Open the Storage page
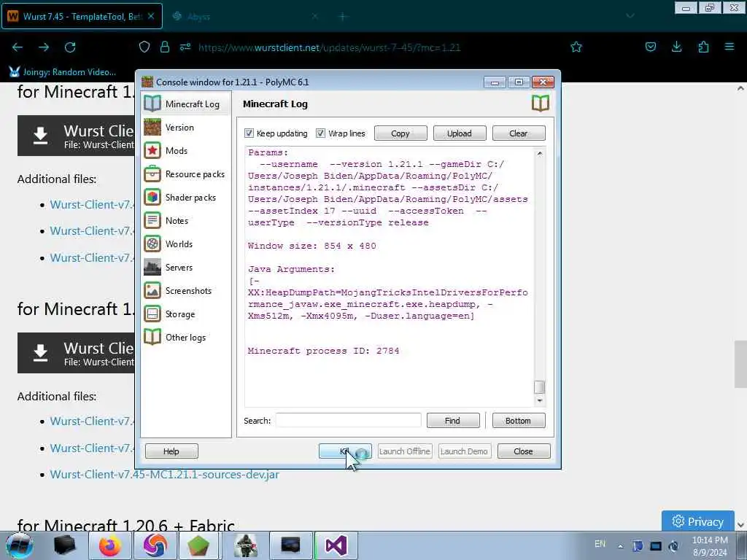747x560 pixels. (x=186, y=314)
